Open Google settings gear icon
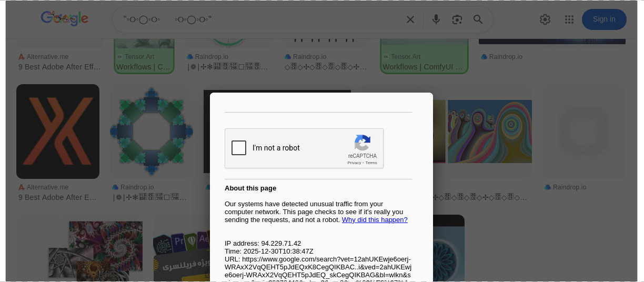This screenshot has height=282, width=644. coord(545,19)
